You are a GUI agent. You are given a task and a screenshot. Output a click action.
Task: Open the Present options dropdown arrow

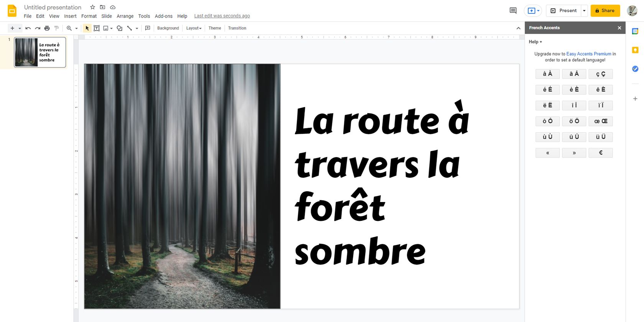click(x=584, y=11)
